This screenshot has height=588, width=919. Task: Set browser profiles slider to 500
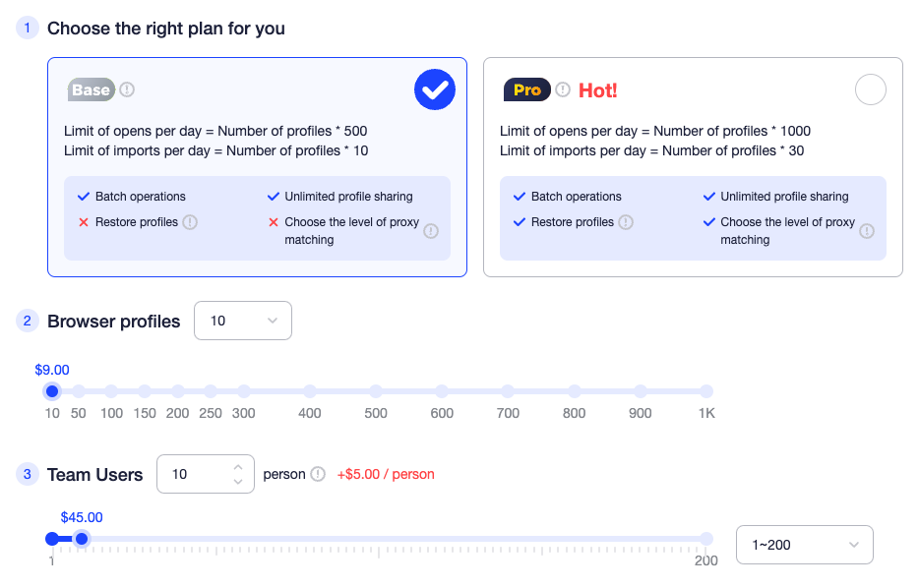point(376,391)
